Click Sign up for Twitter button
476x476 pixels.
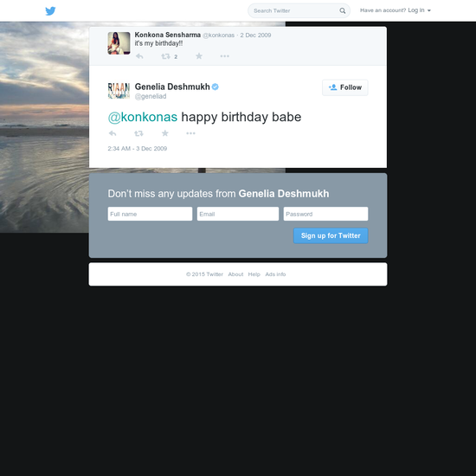(x=331, y=236)
